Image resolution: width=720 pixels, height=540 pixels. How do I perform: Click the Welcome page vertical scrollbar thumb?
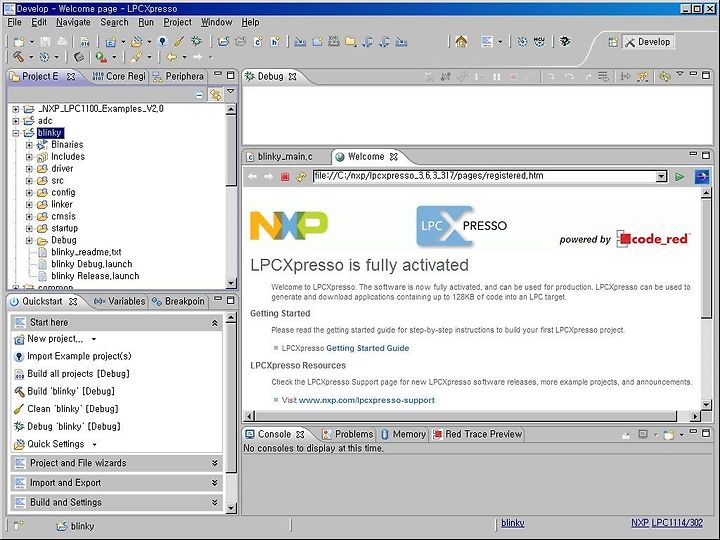coord(706,259)
